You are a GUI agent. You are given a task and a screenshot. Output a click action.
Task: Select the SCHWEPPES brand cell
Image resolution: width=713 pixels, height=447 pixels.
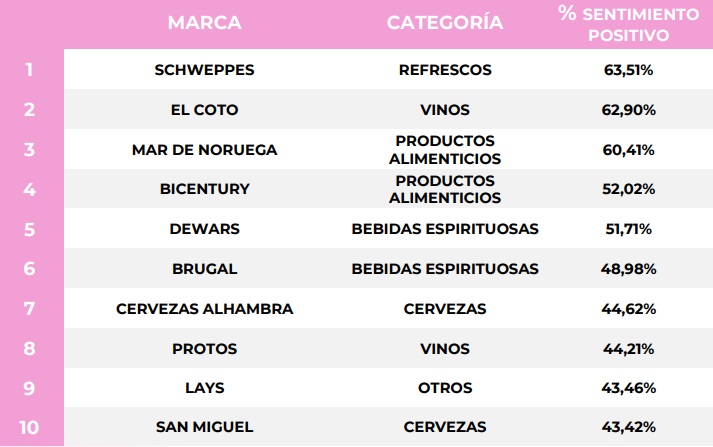pyautogui.click(x=204, y=70)
